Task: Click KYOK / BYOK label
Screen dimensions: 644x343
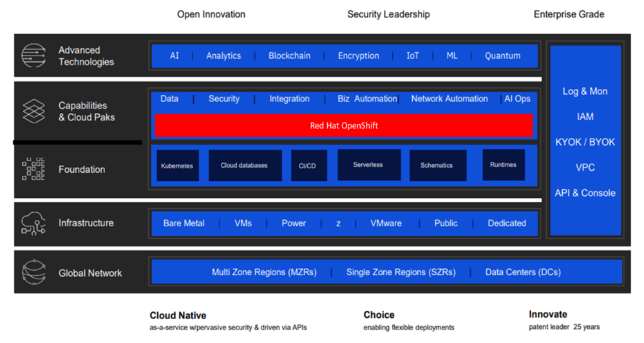Action: coord(585,142)
